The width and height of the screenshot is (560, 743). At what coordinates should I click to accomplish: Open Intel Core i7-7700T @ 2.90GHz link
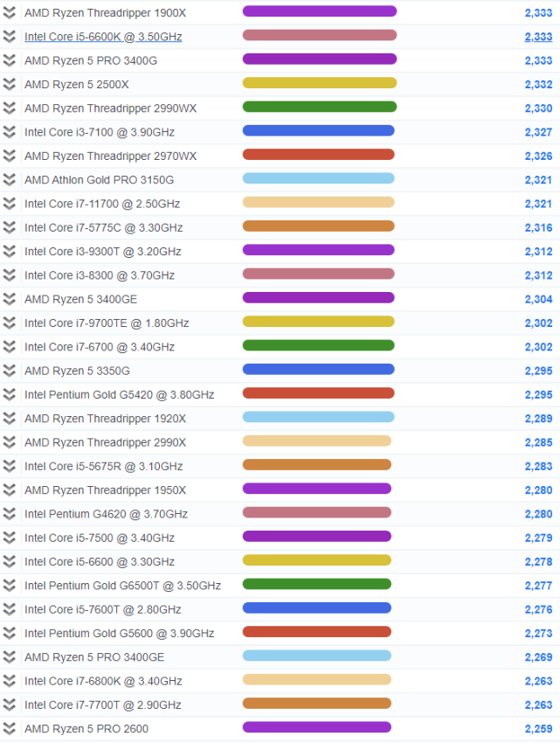click(103, 705)
